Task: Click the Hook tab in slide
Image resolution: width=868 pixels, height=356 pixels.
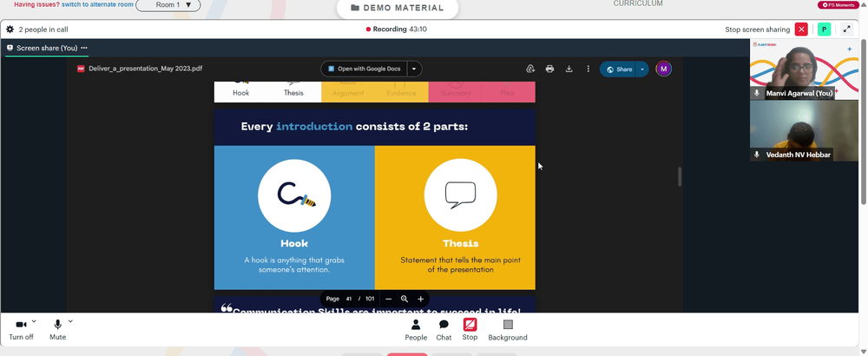Action: tap(240, 92)
